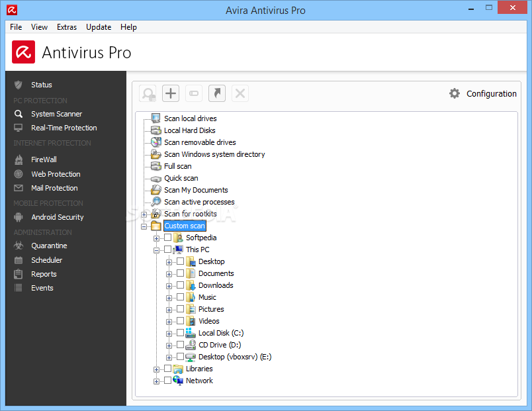The width and height of the screenshot is (532, 411).
Task: Open the Update menu
Action: [99, 27]
